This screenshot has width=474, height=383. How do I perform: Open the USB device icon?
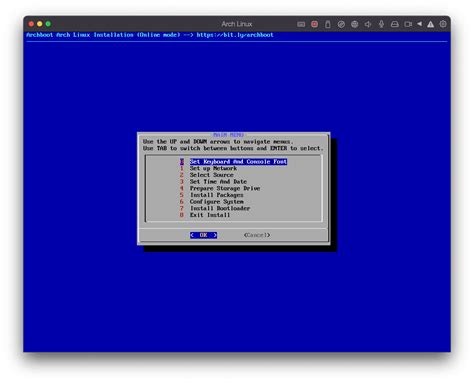click(x=328, y=24)
